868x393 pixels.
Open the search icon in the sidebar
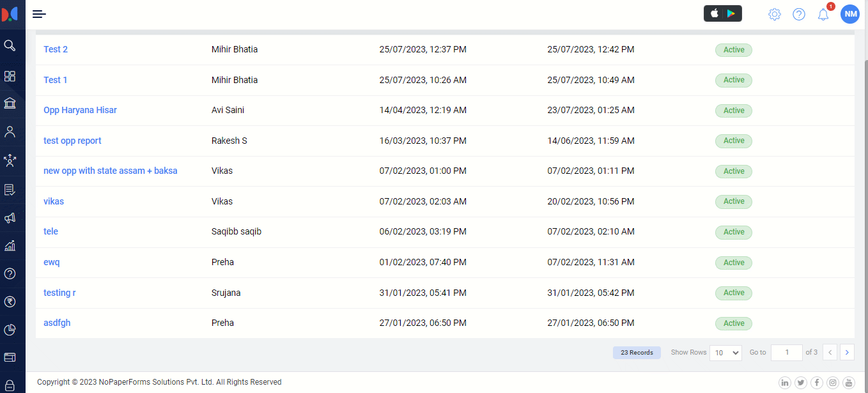click(x=10, y=45)
